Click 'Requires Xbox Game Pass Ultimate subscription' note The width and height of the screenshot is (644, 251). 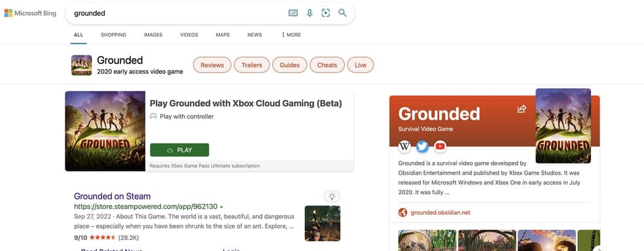[205, 166]
